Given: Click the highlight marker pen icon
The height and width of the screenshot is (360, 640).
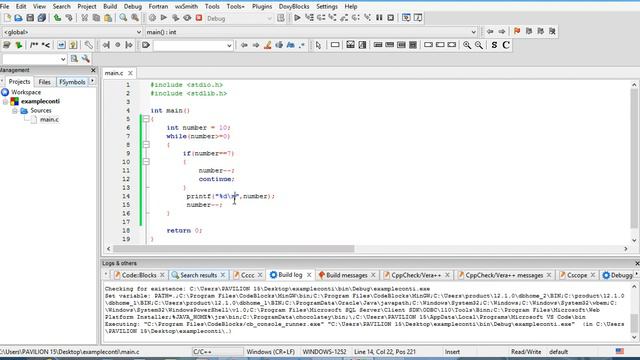Looking at the screenshot, I should click(x=267, y=45).
